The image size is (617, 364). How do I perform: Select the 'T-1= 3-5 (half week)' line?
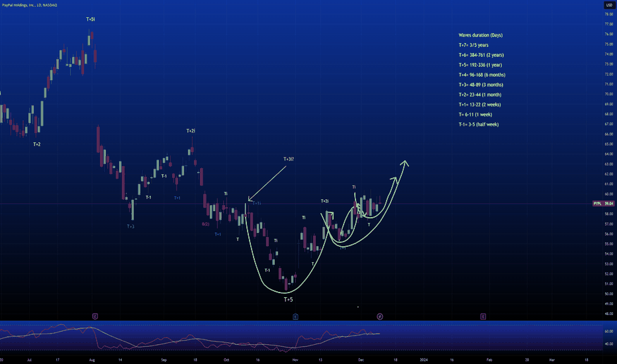(479, 124)
